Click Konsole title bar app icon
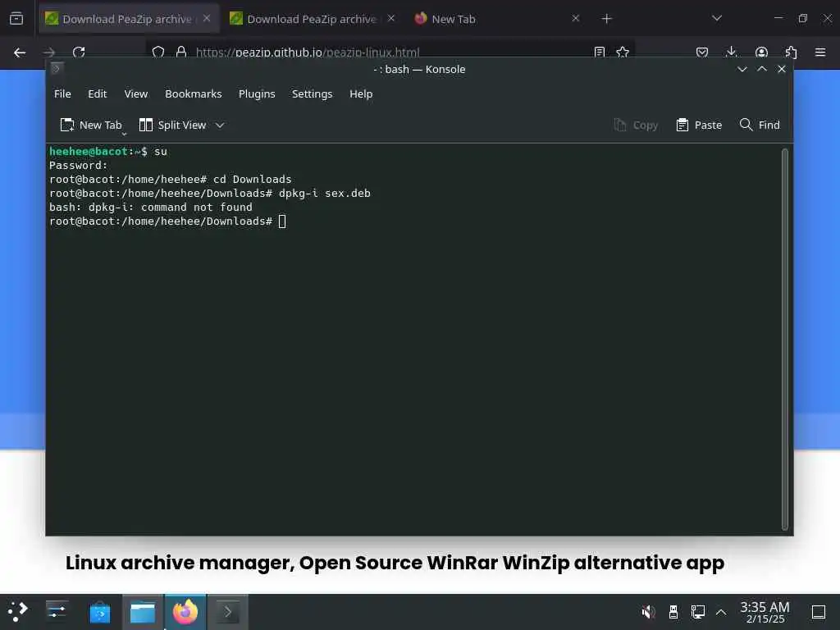 tap(57, 69)
